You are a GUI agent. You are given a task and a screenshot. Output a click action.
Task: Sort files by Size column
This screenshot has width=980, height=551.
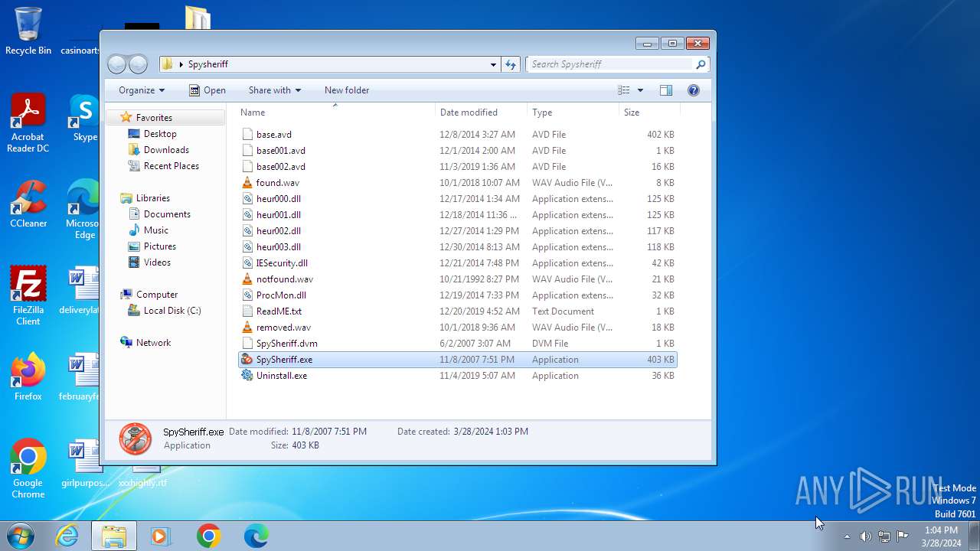coord(649,112)
